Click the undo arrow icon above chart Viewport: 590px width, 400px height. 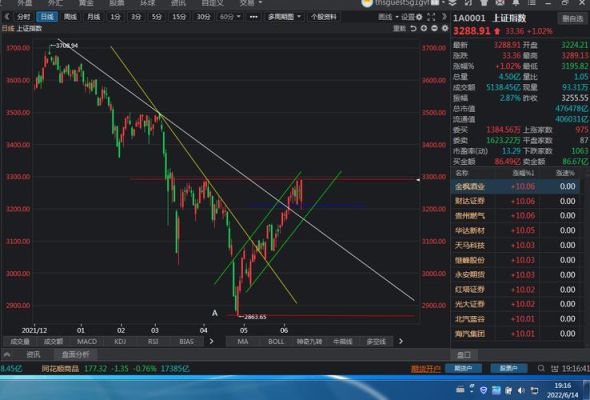point(413,29)
